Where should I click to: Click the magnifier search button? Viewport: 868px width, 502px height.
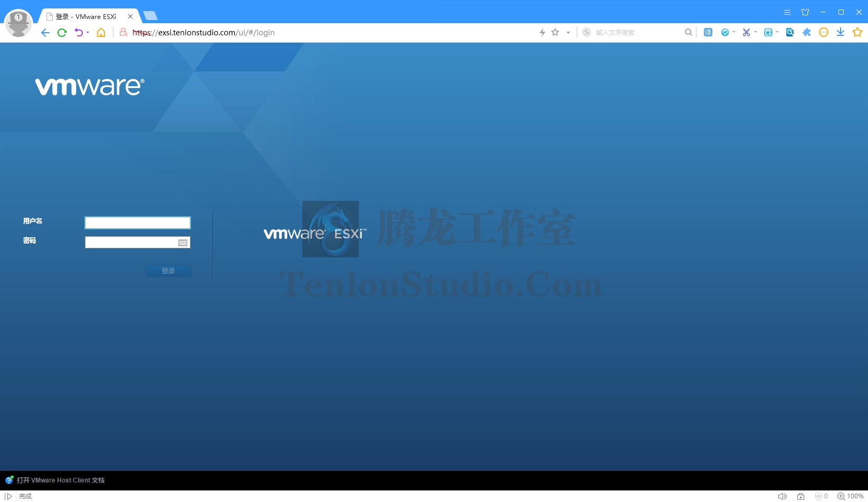pyautogui.click(x=689, y=33)
